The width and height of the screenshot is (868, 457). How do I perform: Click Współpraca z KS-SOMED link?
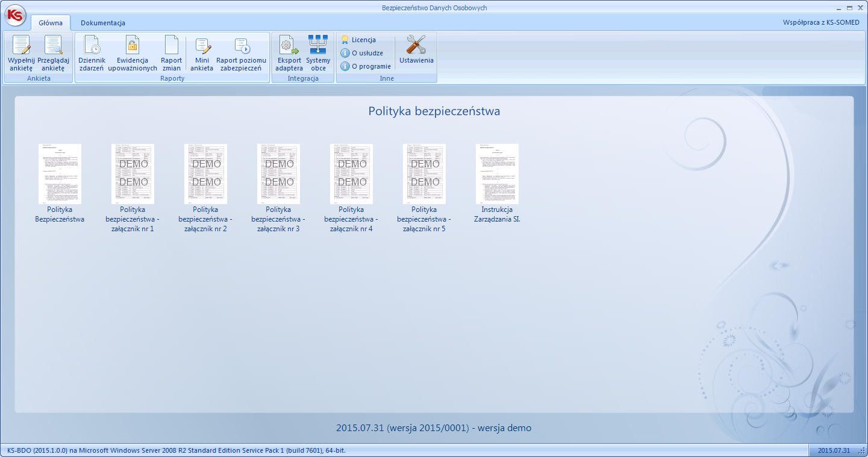coord(821,22)
